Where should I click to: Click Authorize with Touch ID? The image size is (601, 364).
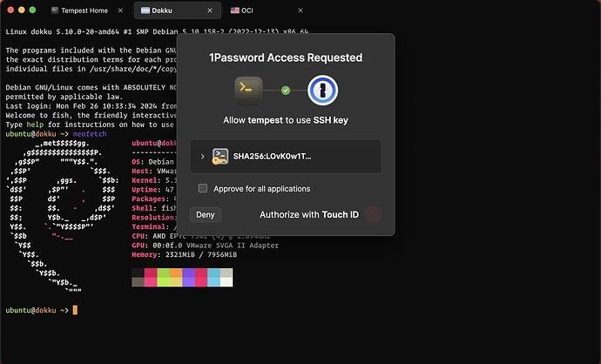309,214
